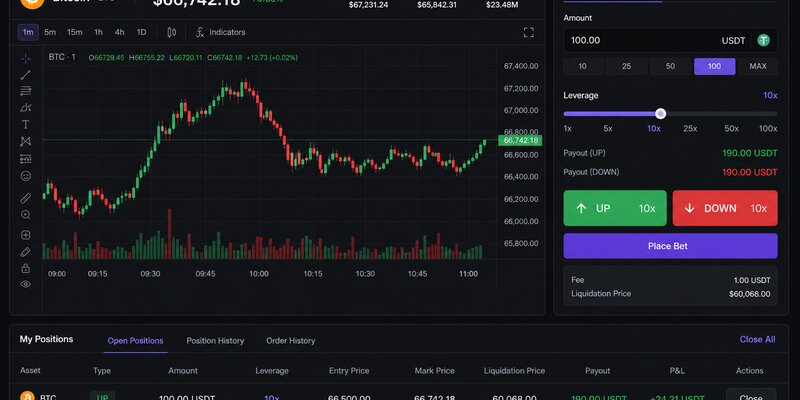Click the red Payout (DOWN) 190.00 USDT value
Screen dimensions: 800x400
(750, 172)
